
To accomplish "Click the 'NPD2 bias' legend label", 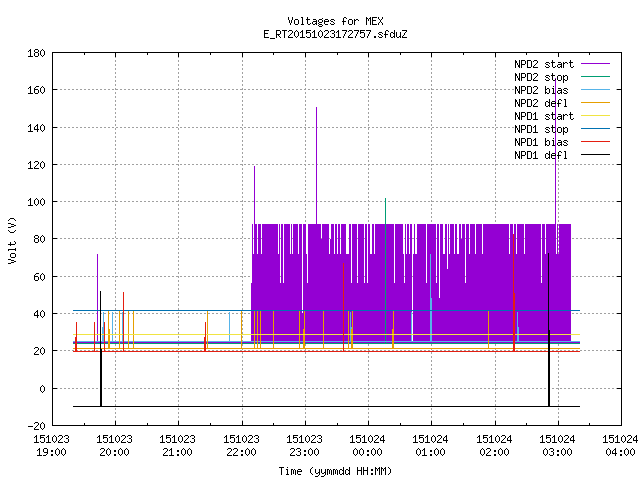I will coord(541,90).
